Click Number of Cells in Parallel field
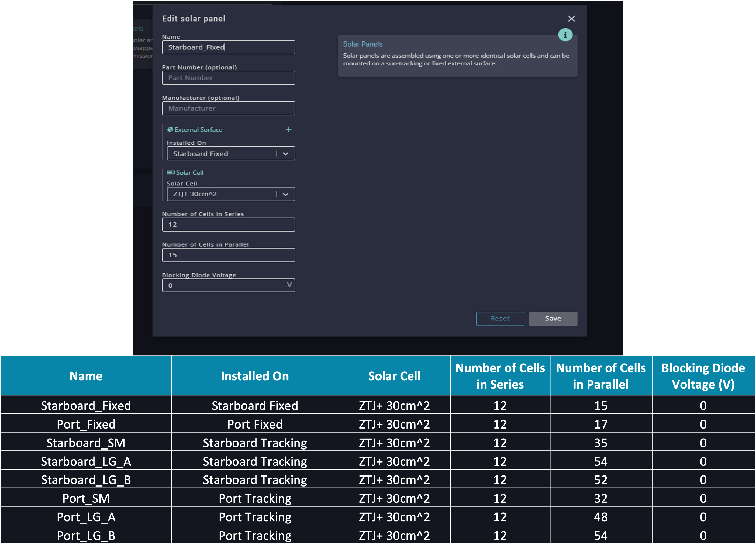Screen dimensions: 756x552 click(x=229, y=255)
